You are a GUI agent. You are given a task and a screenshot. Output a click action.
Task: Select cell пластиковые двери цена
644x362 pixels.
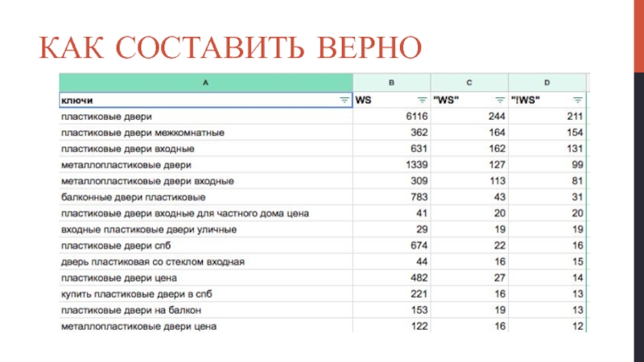(x=206, y=278)
